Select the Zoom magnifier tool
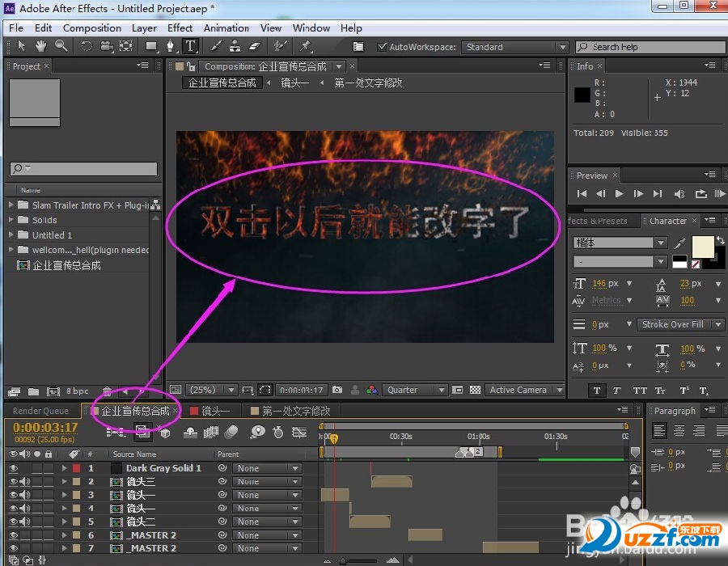 [x=61, y=46]
